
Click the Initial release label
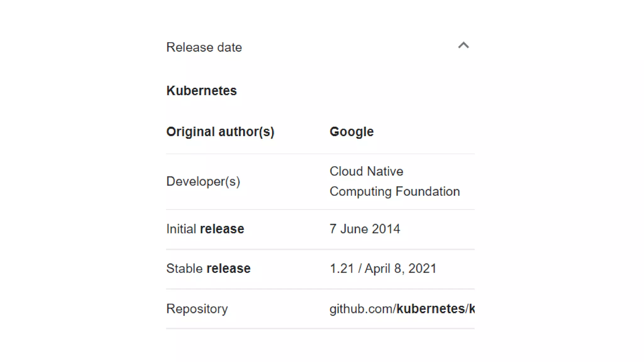205,229
